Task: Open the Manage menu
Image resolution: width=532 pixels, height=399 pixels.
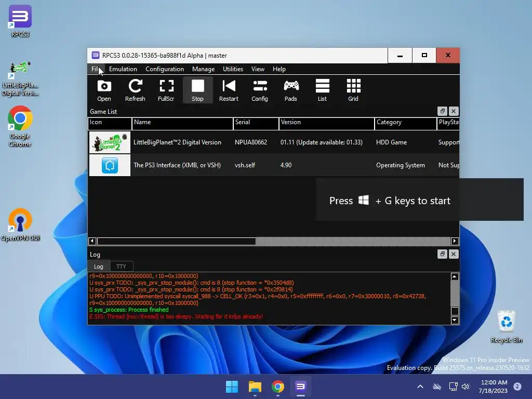Action: [203, 69]
